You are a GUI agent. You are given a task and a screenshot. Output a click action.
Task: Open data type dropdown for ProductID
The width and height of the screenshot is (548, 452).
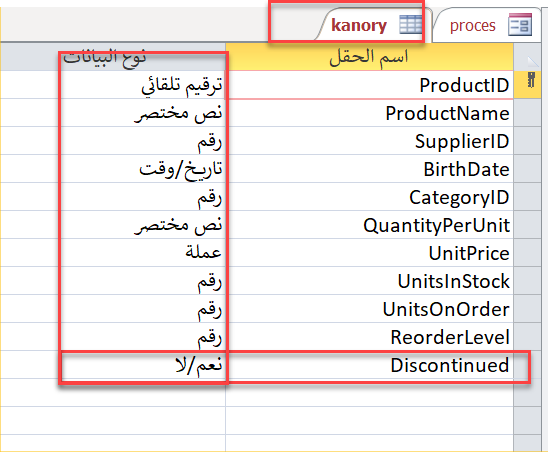coord(113,85)
